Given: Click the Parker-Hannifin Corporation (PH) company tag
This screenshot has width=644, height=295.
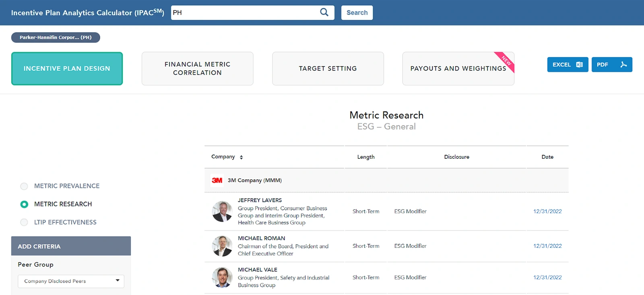Looking at the screenshot, I should tap(56, 37).
